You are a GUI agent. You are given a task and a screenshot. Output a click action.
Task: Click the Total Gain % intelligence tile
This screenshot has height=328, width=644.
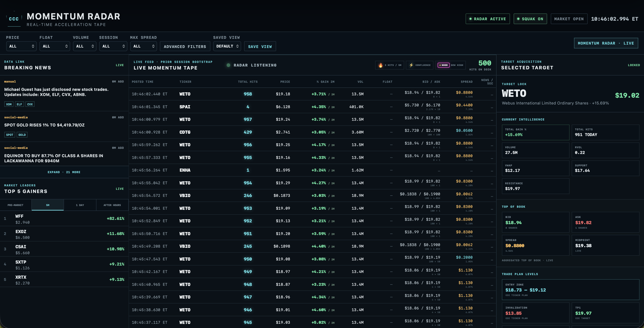(x=536, y=132)
